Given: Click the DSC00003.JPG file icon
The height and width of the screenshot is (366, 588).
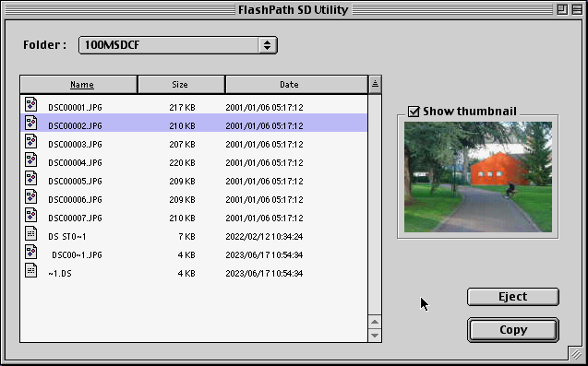Looking at the screenshot, I should (31, 141).
